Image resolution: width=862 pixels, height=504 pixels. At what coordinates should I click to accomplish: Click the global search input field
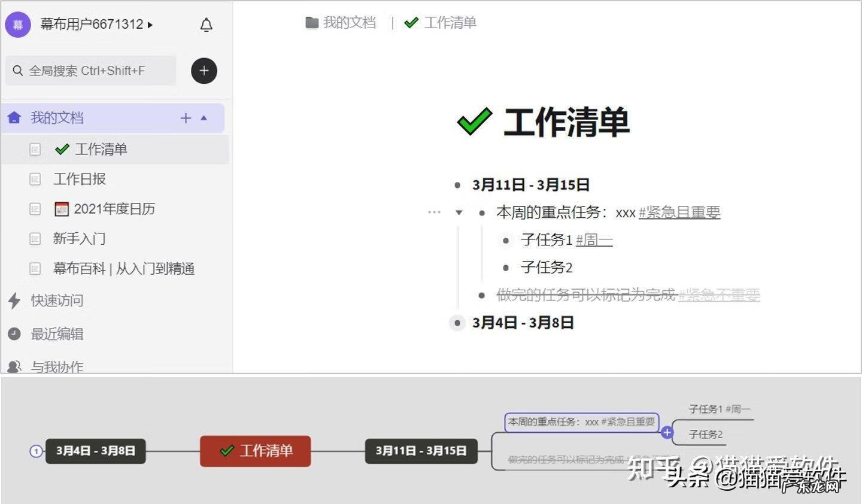(x=90, y=70)
